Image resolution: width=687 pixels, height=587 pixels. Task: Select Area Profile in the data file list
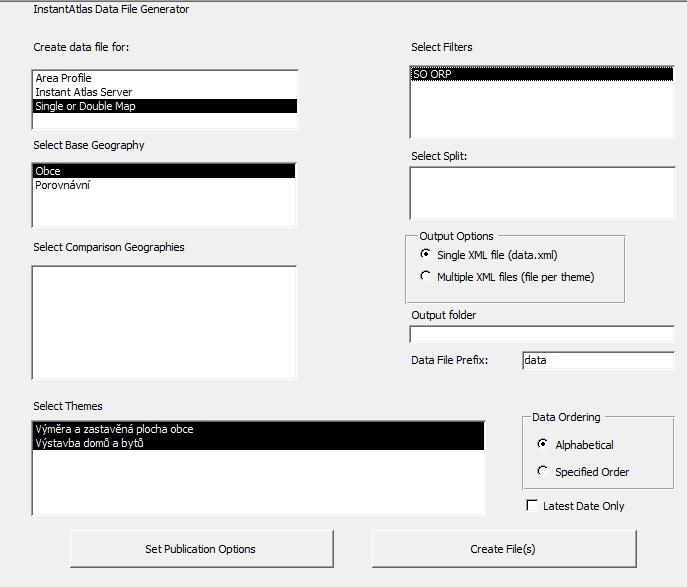165,78
